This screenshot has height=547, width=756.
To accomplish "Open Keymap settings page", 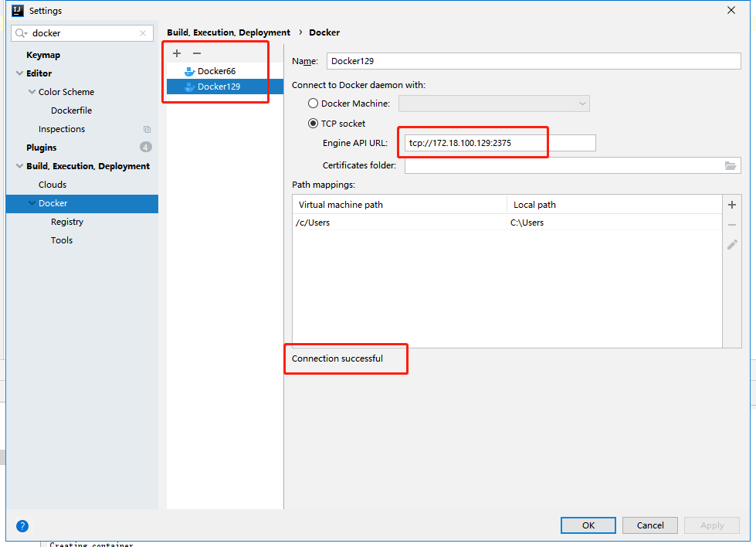I will (43, 55).
